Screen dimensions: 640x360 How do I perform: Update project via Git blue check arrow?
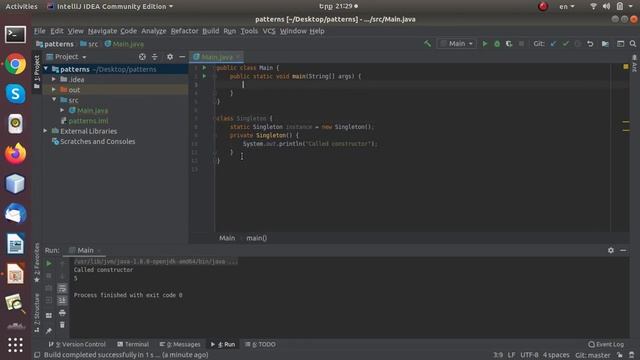[x=553, y=44]
